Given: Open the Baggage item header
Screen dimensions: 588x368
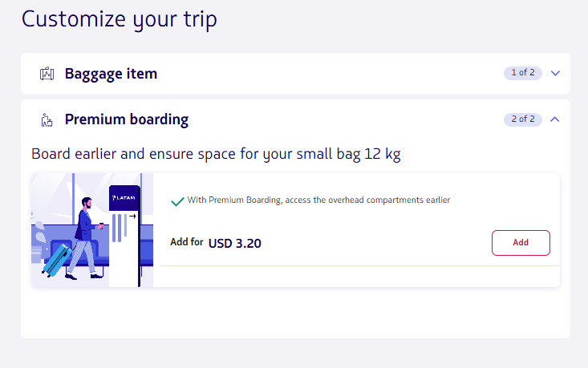Looking at the screenshot, I should point(111,74).
